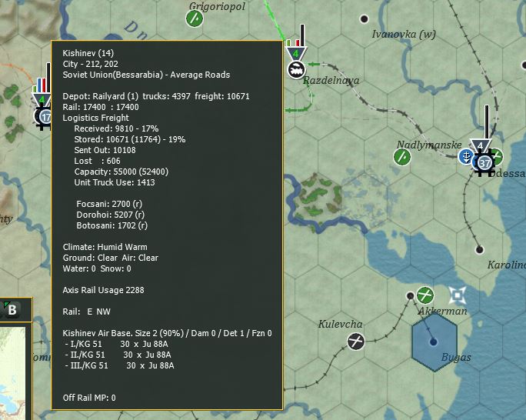
Task: Click the Soviet Union(Bessarabia) - Average Roads line
Action: pos(146,75)
